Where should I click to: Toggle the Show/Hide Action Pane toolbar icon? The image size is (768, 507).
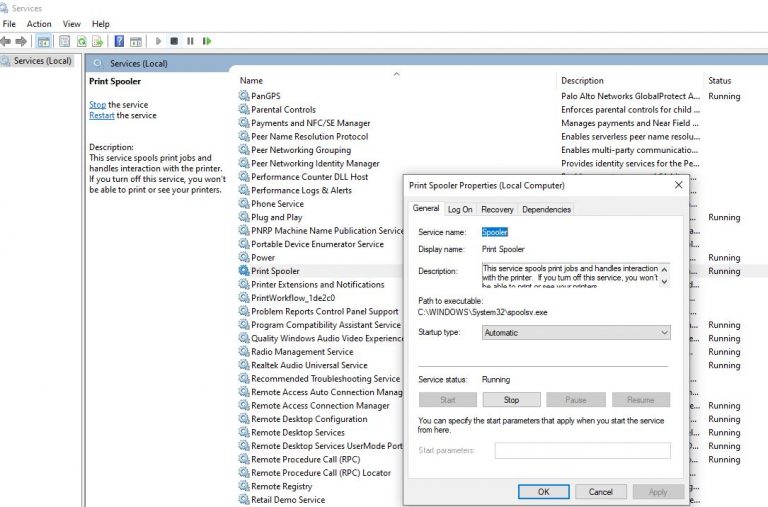point(136,42)
